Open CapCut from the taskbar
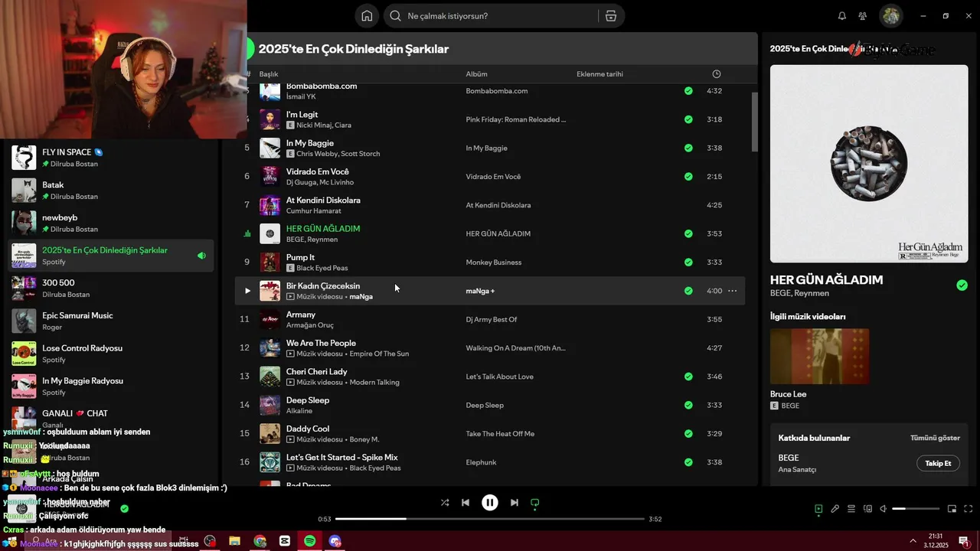 pyautogui.click(x=285, y=541)
